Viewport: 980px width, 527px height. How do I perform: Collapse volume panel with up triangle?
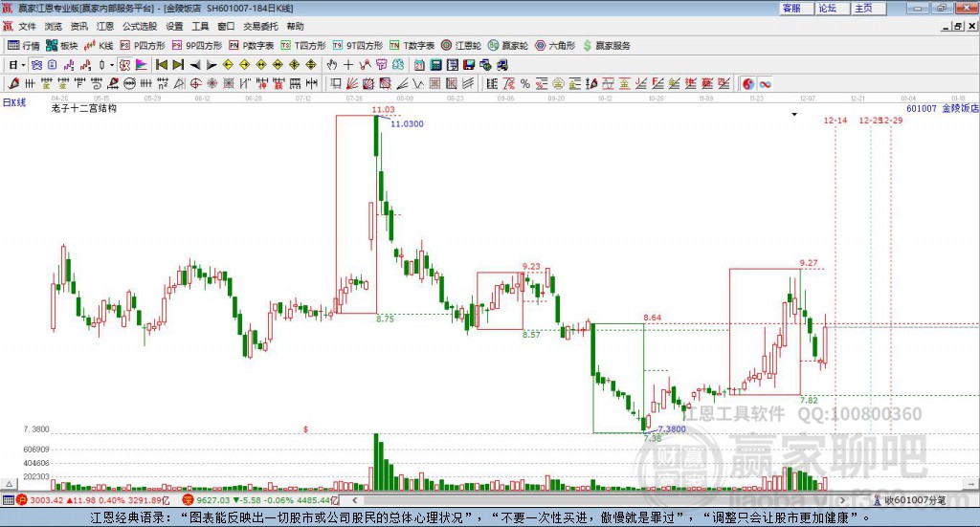pyautogui.click(x=9, y=484)
